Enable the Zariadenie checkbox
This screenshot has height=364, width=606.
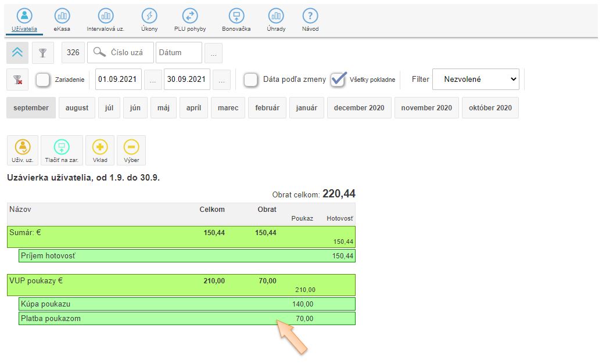[43, 80]
